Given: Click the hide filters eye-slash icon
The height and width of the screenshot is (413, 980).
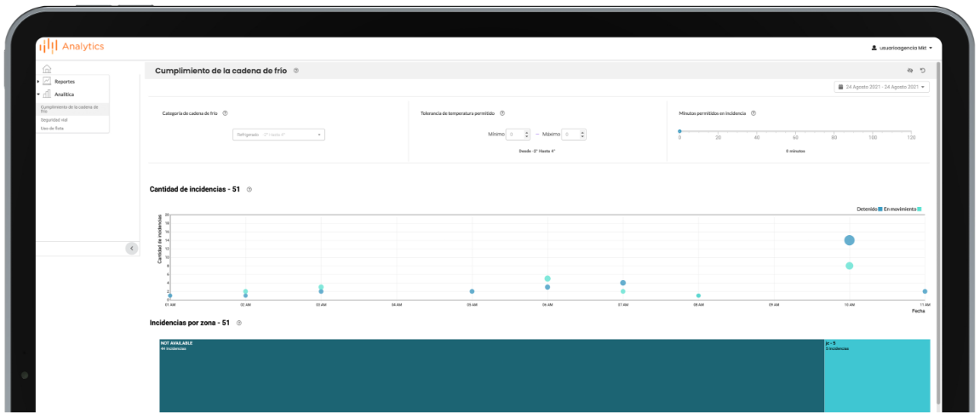Looking at the screenshot, I should pos(909,71).
